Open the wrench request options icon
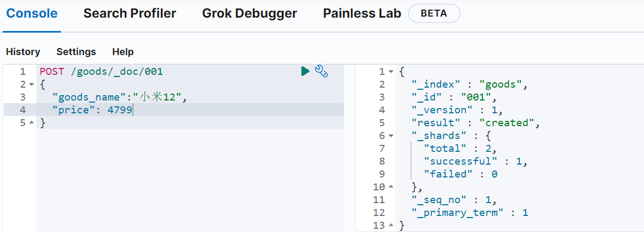This screenshot has width=644, height=232. 321,71
